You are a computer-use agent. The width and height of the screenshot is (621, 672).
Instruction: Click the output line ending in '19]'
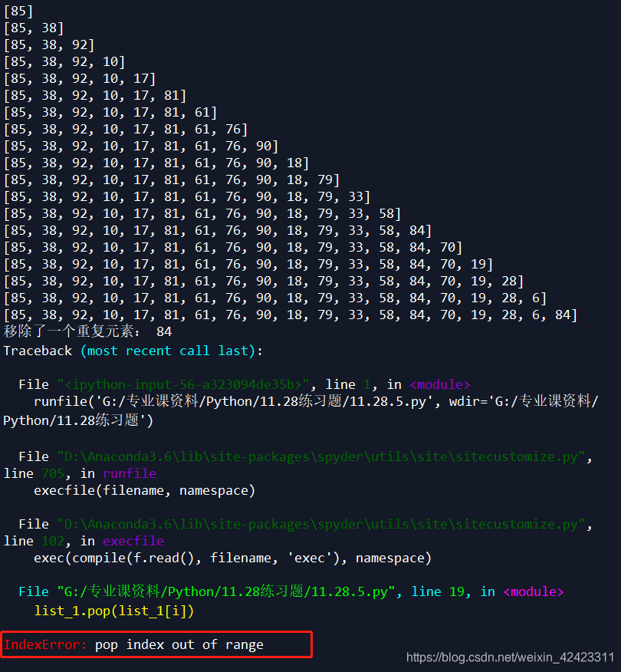tap(249, 264)
